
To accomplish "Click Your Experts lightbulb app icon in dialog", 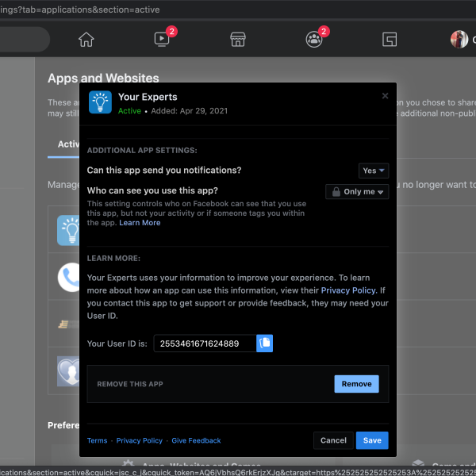I will click(x=100, y=102).
